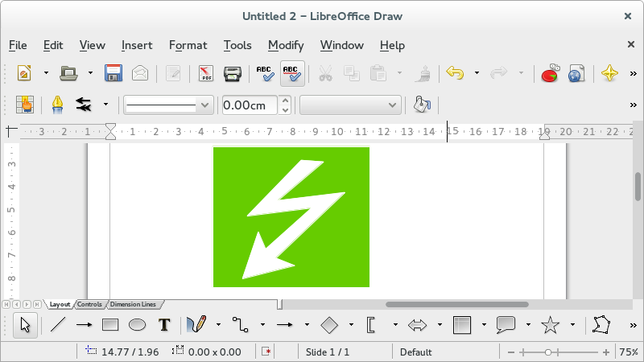Click the Hyperlink globe icon
The image size is (644, 362).
[576, 73]
